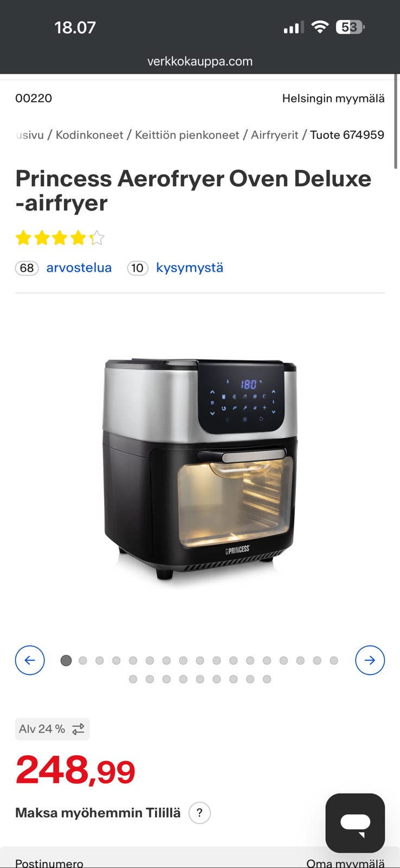Go to Kodinkoneet breadcrumb
This screenshot has height=868, width=400.
click(89, 135)
